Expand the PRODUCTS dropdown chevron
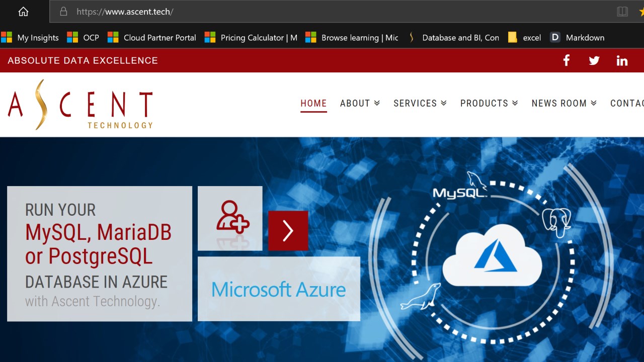The width and height of the screenshot is (644, 362). (515, 103)
